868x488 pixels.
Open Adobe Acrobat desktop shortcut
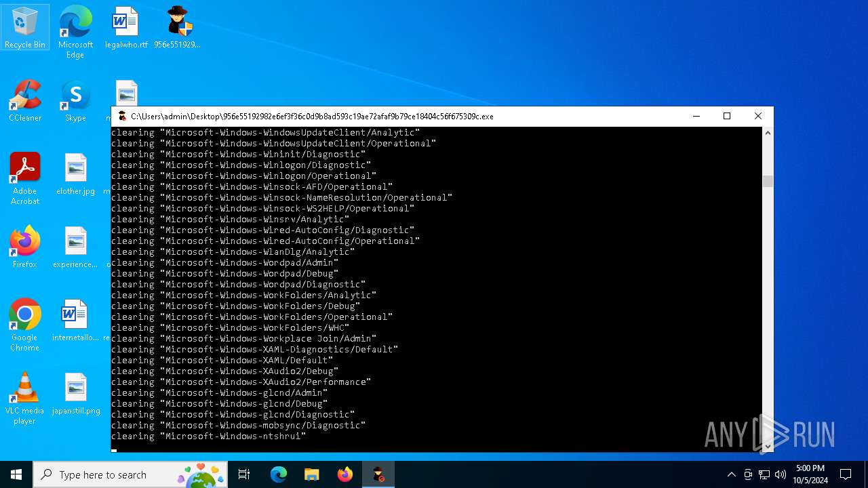click(25, 179)
